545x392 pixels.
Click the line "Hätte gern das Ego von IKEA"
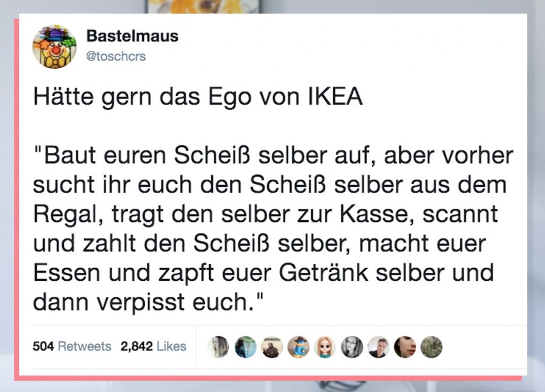tap(198, 98)
